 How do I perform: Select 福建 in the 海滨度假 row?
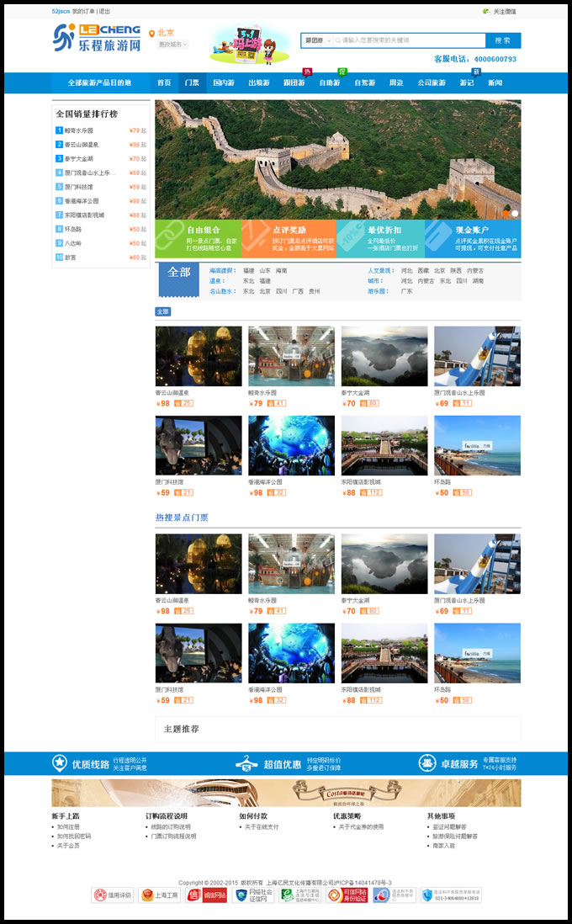249,270
